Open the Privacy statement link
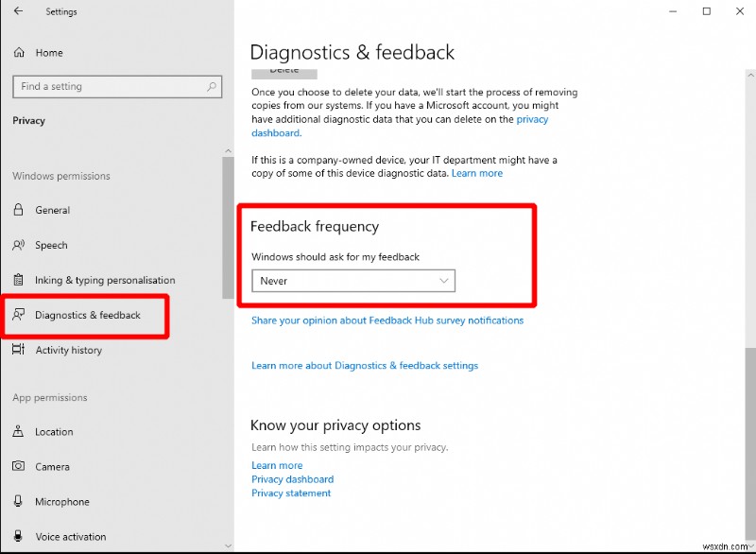Screen dimensions: 756x554 click(291, 493)
